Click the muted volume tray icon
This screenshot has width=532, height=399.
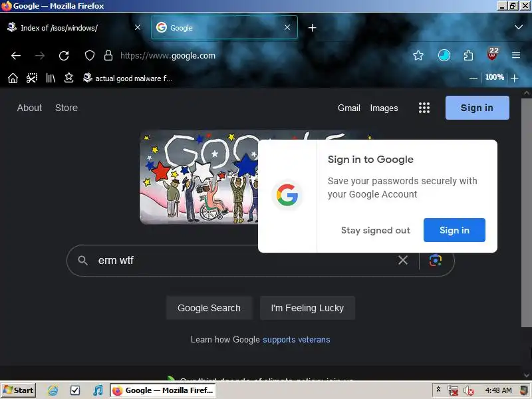469,391
